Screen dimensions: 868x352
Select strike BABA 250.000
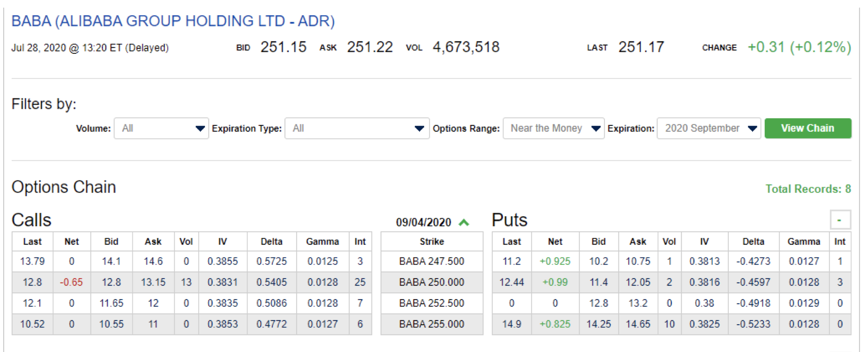[432, 282]
